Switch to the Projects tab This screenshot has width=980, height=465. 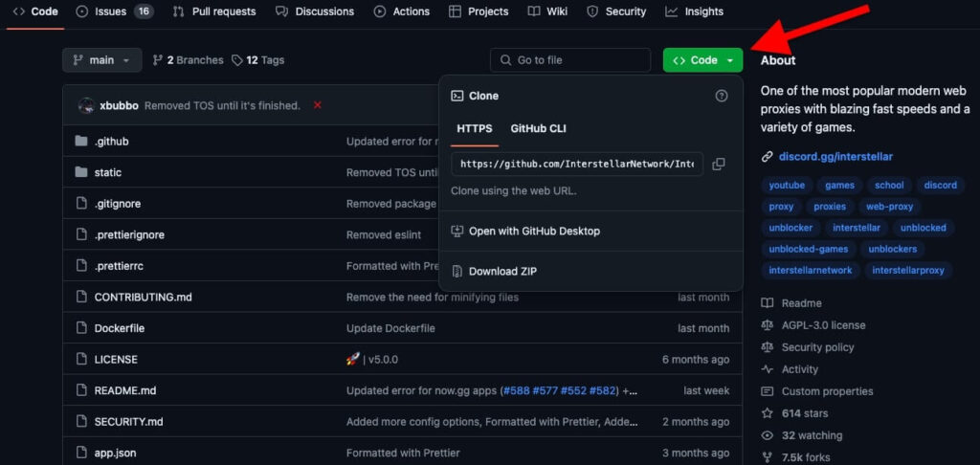click(x=479, y=11)
